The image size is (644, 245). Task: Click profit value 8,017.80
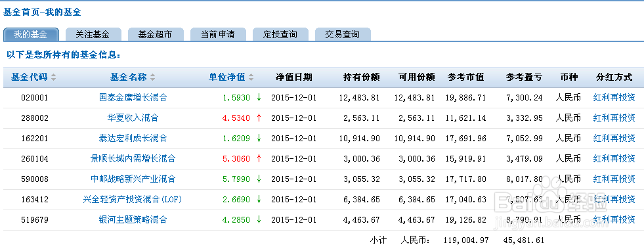pyautogui.click(x=525, y=179)
